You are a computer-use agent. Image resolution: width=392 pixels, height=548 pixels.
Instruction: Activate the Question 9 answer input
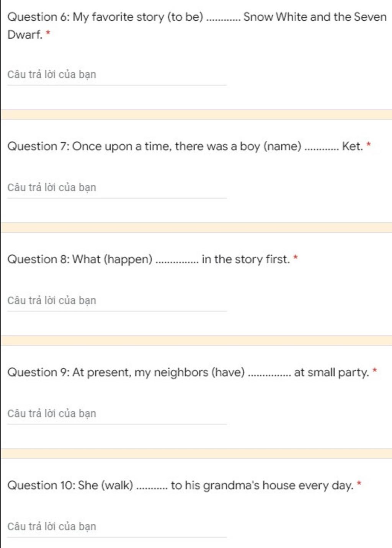click(x=117, y=413)
